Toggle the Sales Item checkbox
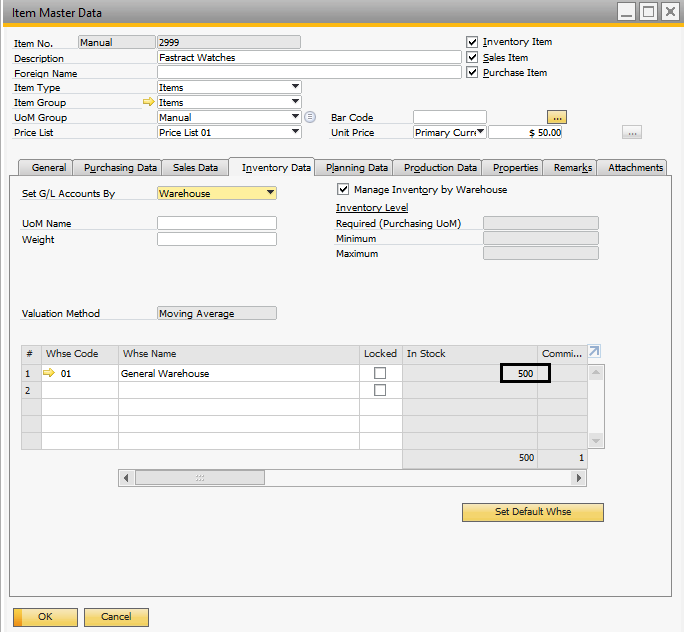This screenshot has height=632, width=684. point(472,58)
